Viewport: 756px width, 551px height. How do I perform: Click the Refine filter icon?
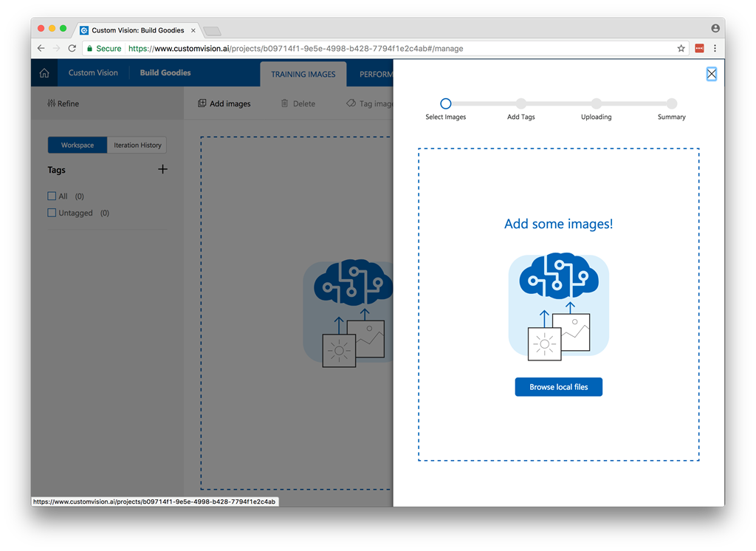(51, 103)
